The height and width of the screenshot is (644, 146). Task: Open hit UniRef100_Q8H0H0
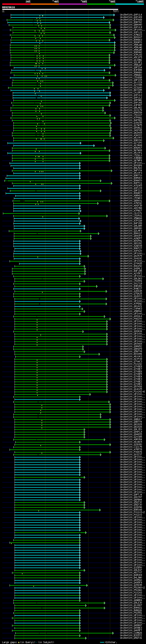tap(131, 25)
